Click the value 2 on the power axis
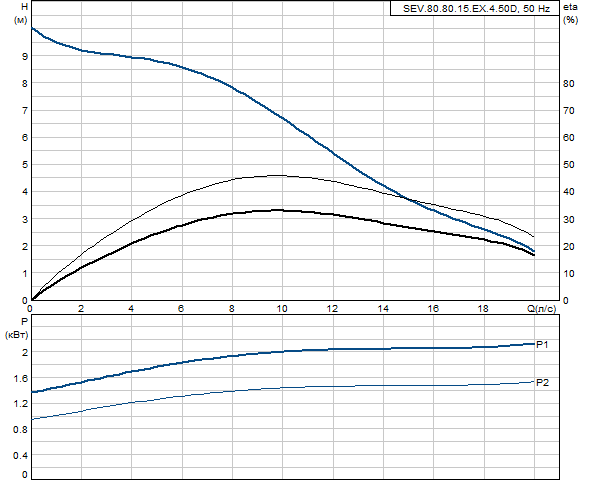The image size is (592, 480). tap(25, 352)
